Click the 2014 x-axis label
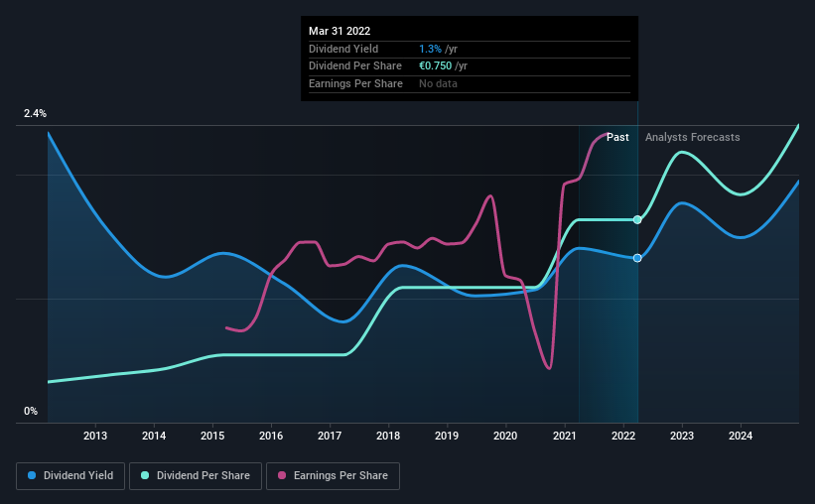This screenshot has width=815, height=504. coord(154,436)
